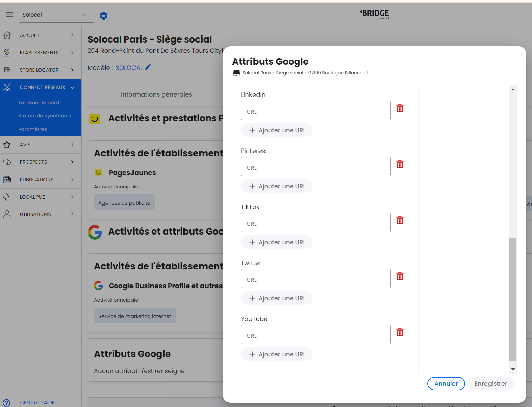The image size is (532, 407).
Task: Click the Prospects chat bubbles icon
Action: click(x=7, y=162)
